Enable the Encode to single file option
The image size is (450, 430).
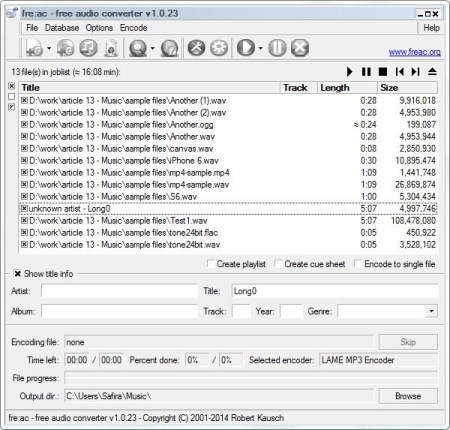coord(358,264)
